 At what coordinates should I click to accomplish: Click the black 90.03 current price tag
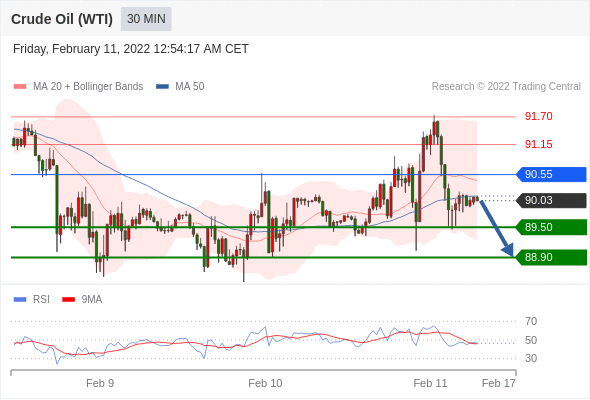pyautogui.click(x=550, y=200)
